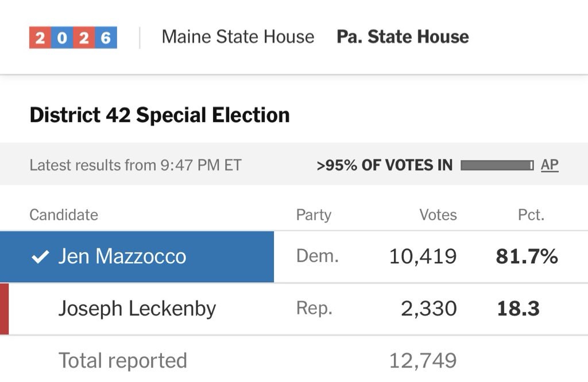Open the Maine State House tab

click(x=238, y=37)
